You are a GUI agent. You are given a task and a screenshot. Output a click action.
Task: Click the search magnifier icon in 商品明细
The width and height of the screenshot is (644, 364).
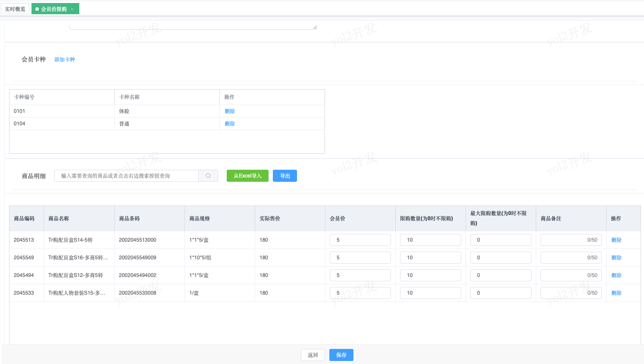point(208,176)
